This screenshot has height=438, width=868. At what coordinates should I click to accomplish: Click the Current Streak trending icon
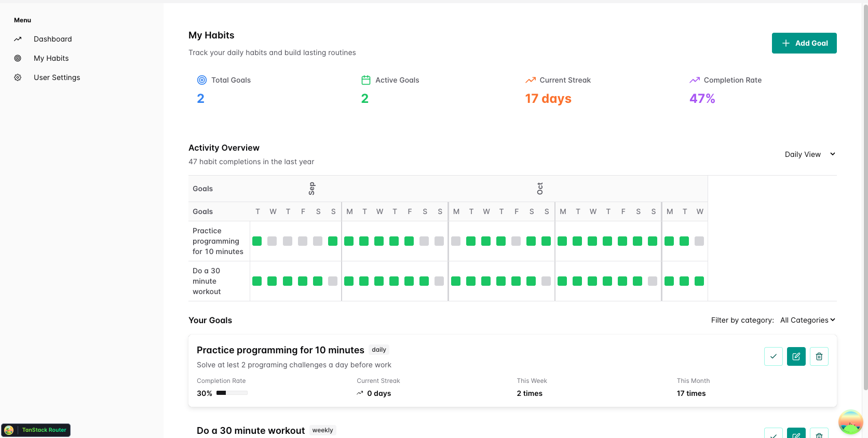click(x=530, y=80)
